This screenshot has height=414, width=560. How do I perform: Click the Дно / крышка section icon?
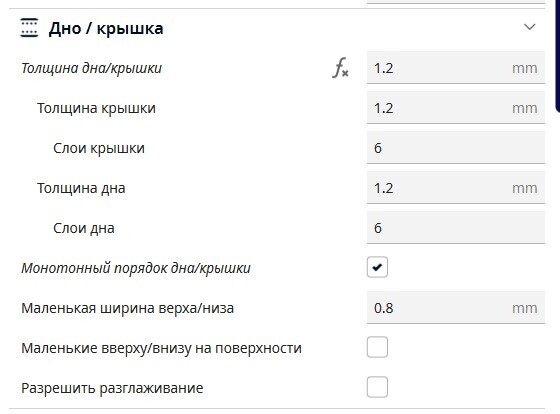click(x=29, y=28)
